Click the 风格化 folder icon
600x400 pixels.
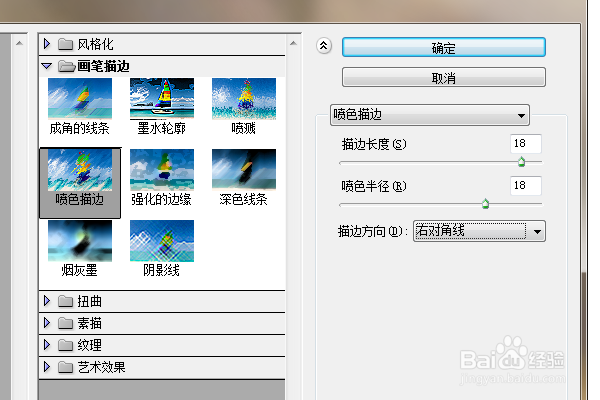pyautogui.click(x=65, y=44)
